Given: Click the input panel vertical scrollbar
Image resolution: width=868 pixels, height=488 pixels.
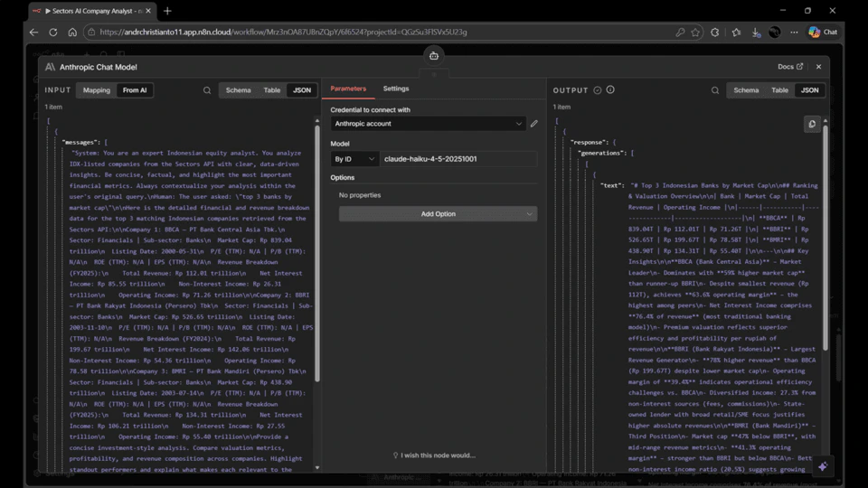Looking at the screenshot, I should 317,253.
